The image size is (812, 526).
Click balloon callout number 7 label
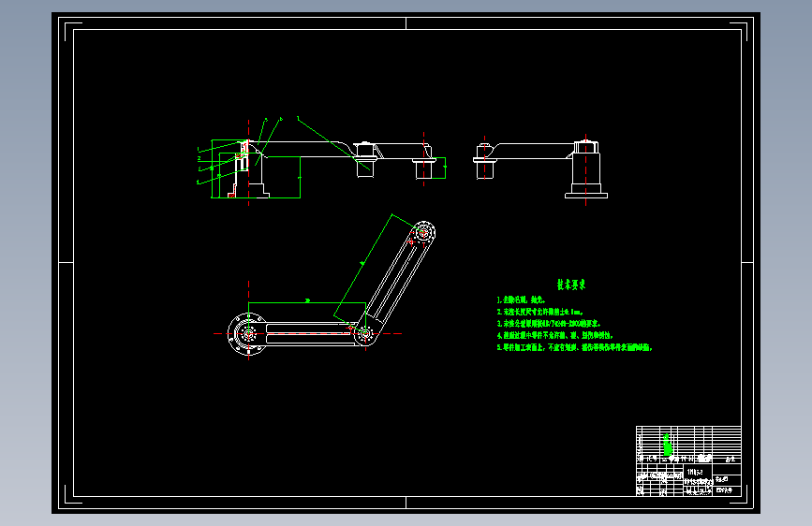[x=298, y=119]
